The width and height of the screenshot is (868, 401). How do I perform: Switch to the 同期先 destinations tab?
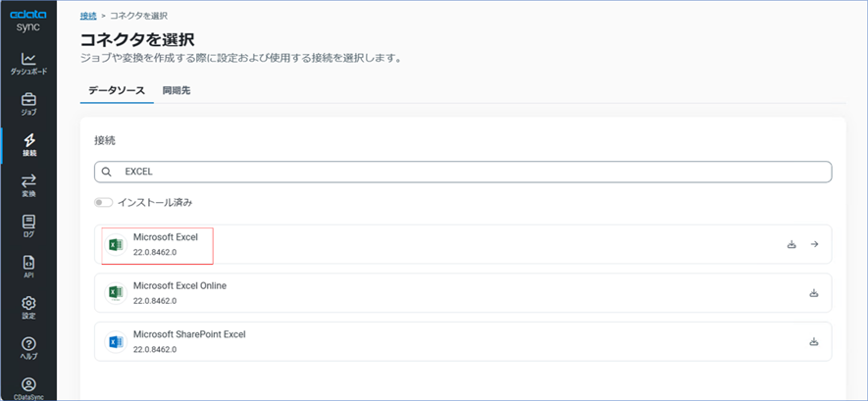[x=177, y=91]
